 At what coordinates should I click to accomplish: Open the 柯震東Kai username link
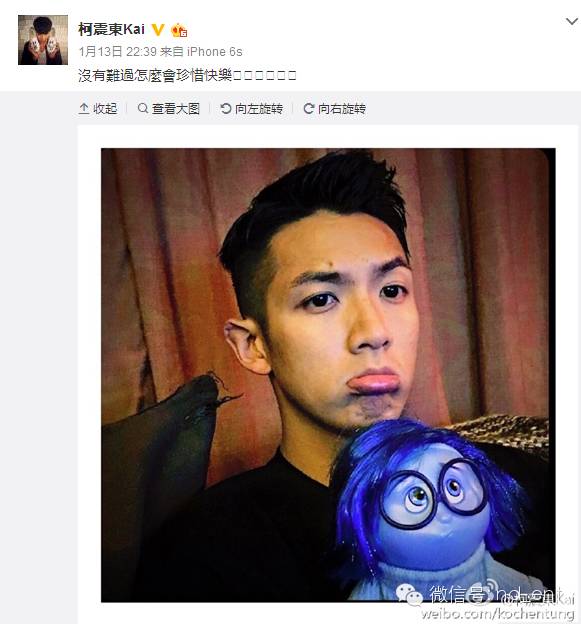coord(111,29)
